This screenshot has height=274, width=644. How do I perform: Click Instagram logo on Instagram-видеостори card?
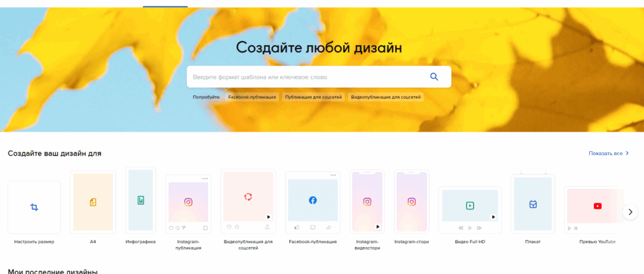[367, 202]
